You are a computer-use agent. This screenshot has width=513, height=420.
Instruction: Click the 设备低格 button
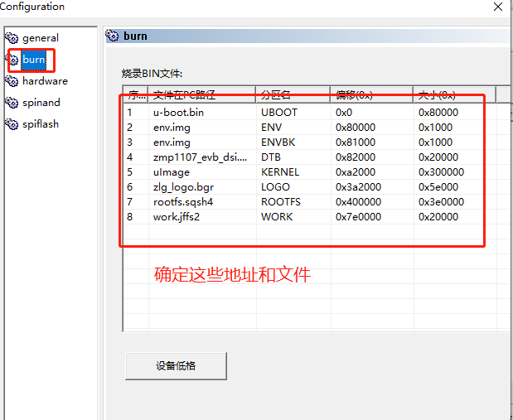point(176,365)
